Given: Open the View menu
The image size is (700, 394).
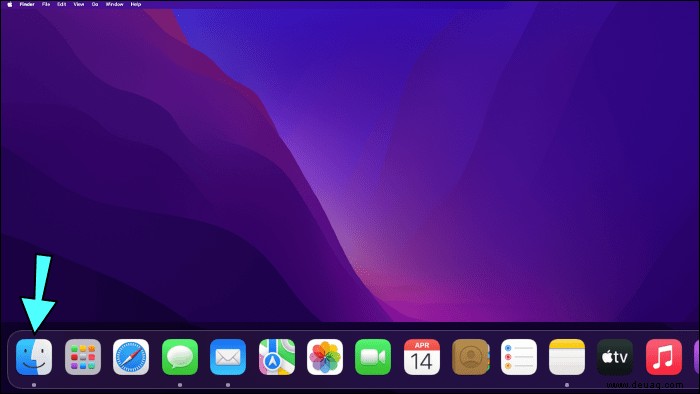Looking at the screenshot, I should [79, 4].
